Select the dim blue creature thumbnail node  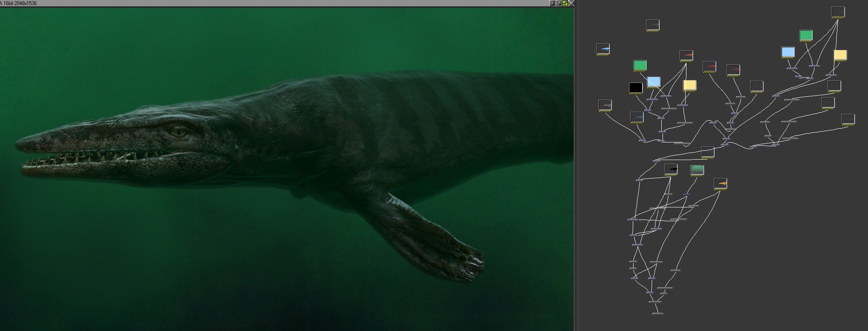pos(637,117)
